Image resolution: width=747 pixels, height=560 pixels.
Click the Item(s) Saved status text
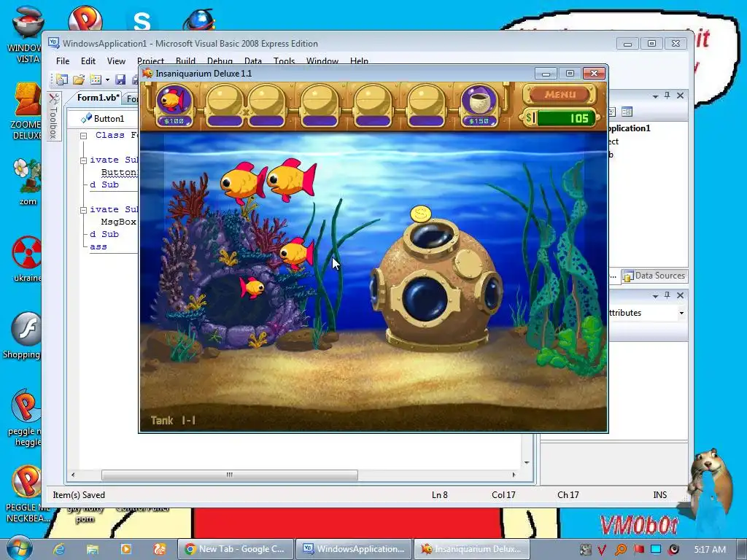(79, 495)
